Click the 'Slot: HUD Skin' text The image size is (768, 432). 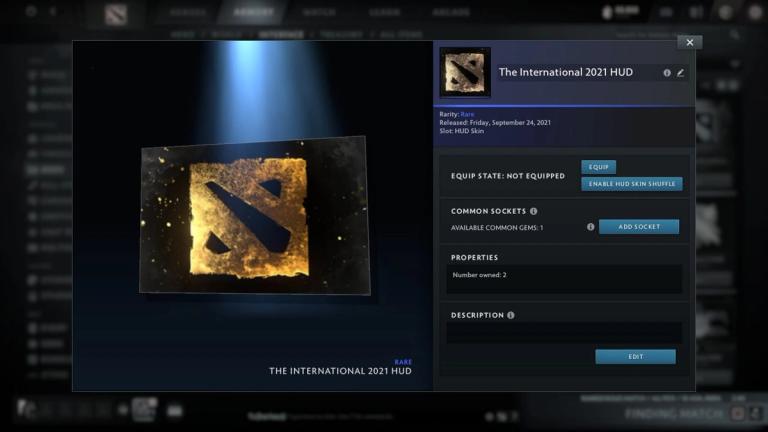tap(461, 131)
